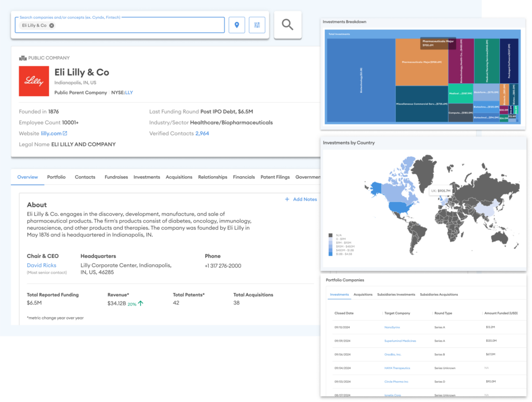Switch to the Overview tab
This screenshot has width=532, height=402.
28,177
